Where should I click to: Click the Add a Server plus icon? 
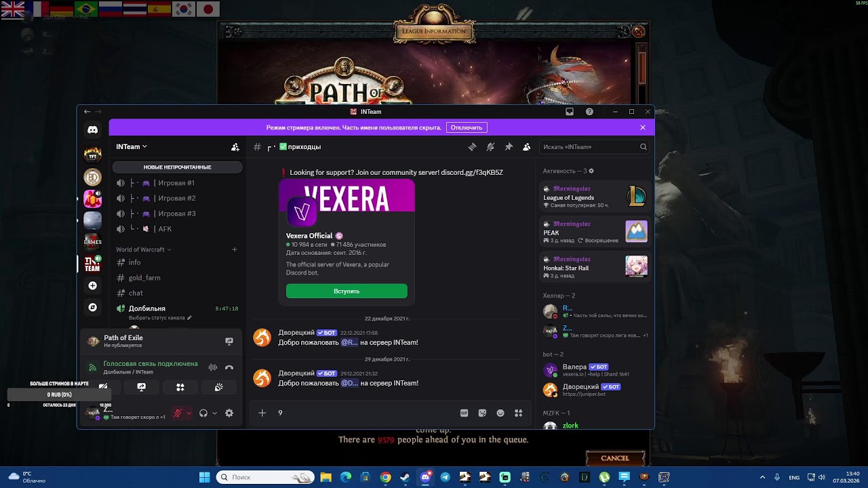pos(93,285)
